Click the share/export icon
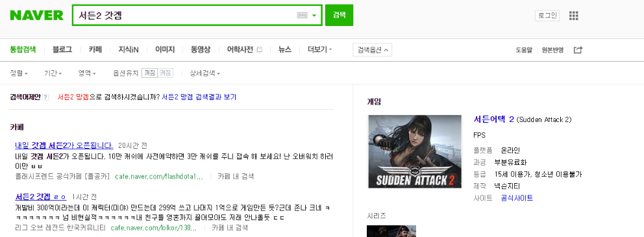Image resolution: width=644 pixels, height=237 pixels. pos(578,50)
